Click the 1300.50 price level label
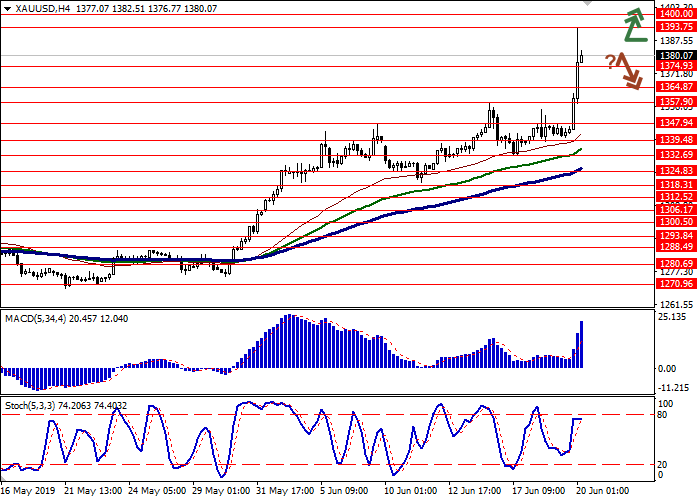Viewport: 700px width, 500px height. pos(676,221)
